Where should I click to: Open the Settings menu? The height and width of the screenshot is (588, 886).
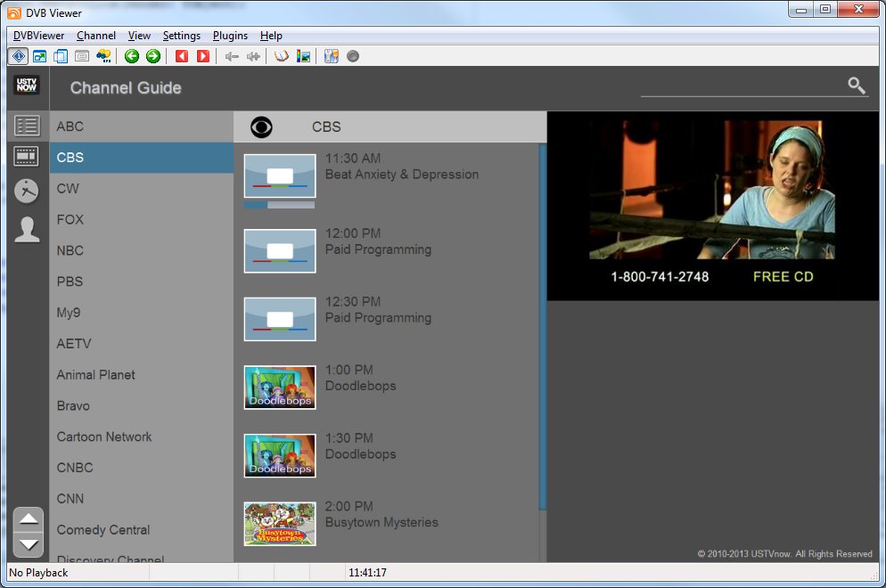[x=182, y=36]
